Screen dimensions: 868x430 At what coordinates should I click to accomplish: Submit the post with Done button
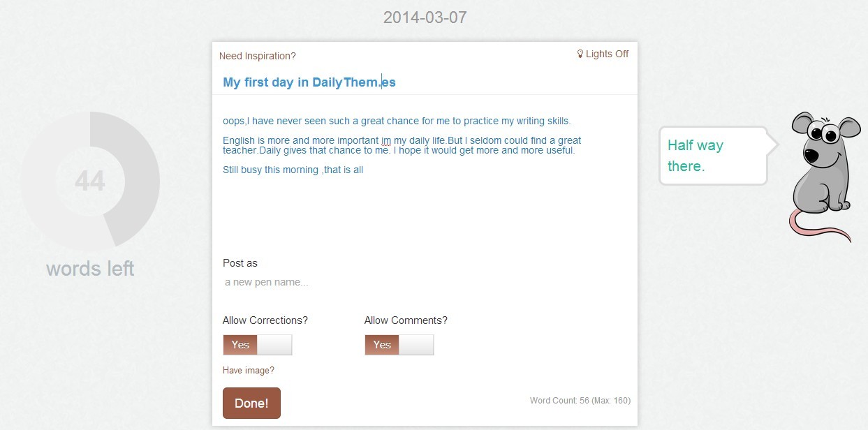[x=251, y=403]
